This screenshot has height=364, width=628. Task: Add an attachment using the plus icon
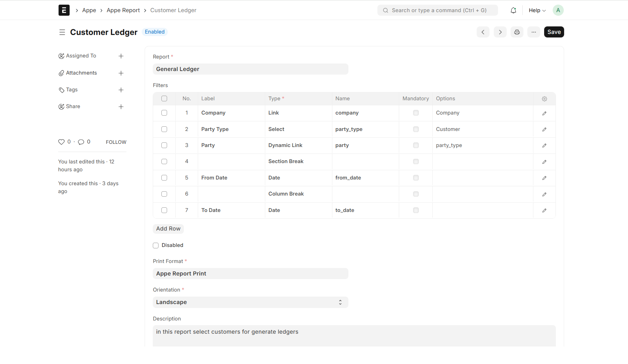[121, 73]
